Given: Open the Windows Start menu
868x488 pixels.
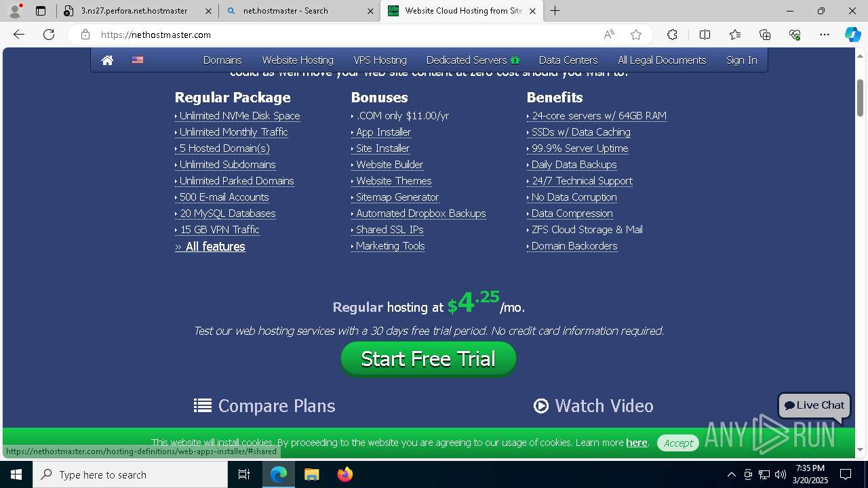Looking at the screenshot, I should click(16, 474).
